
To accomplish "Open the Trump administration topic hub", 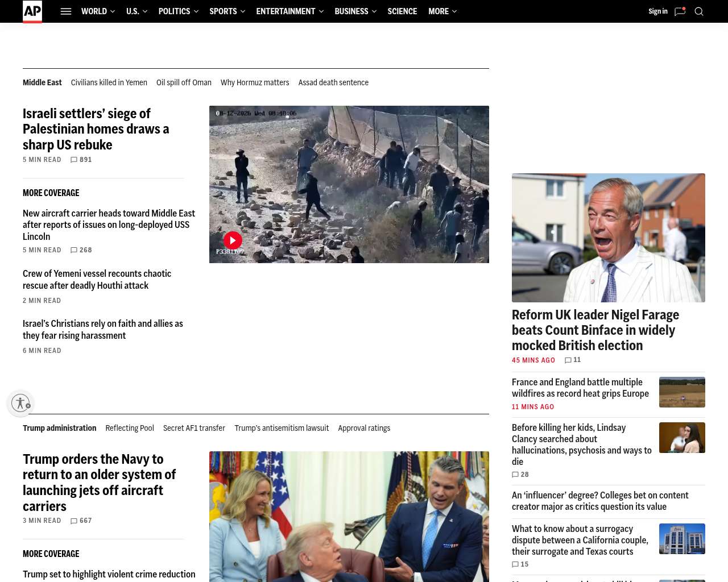I will (x=60, y=428).
